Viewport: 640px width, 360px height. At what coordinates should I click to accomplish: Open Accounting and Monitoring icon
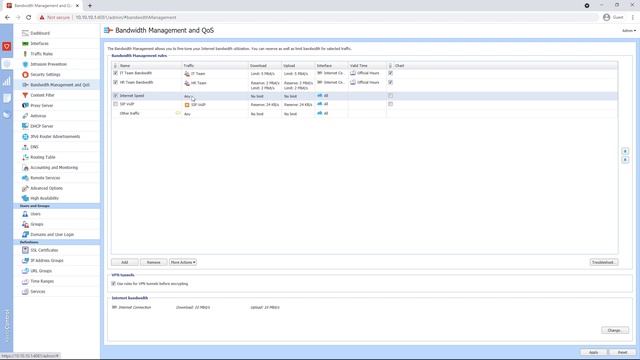click(x=25, y=168)
